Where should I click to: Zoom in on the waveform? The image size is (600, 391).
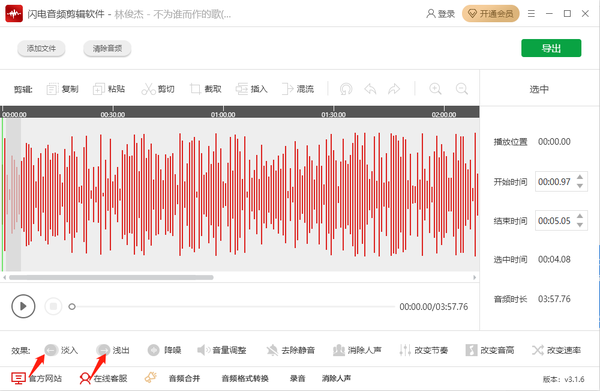(435, 89)
